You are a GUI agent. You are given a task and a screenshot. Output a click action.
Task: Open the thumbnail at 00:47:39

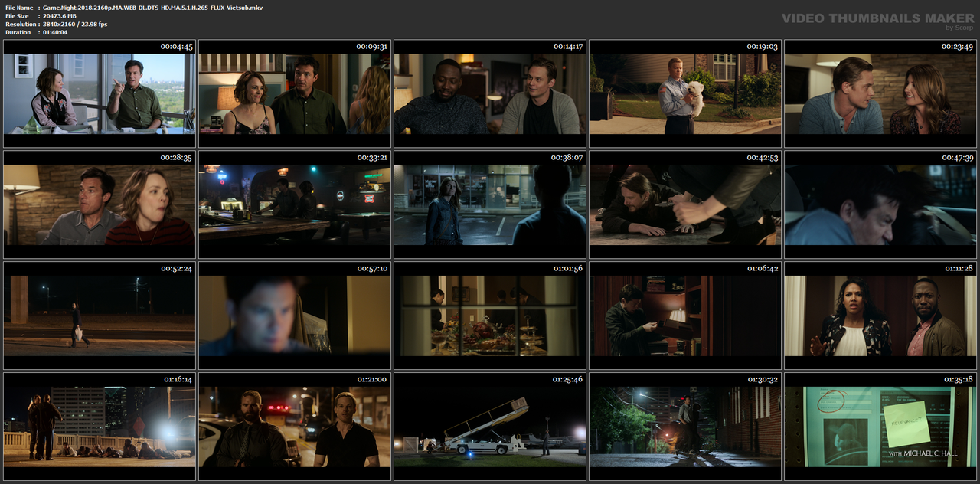880,204
